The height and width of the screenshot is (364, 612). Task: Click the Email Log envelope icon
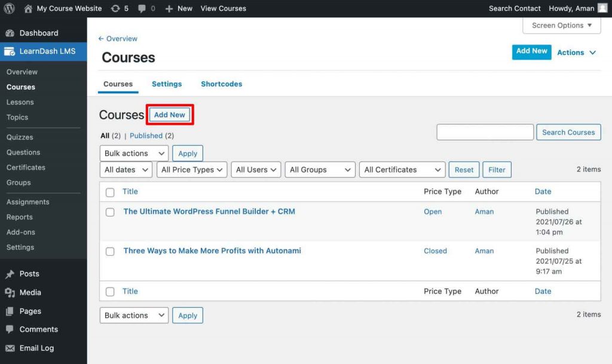[10, 348]
